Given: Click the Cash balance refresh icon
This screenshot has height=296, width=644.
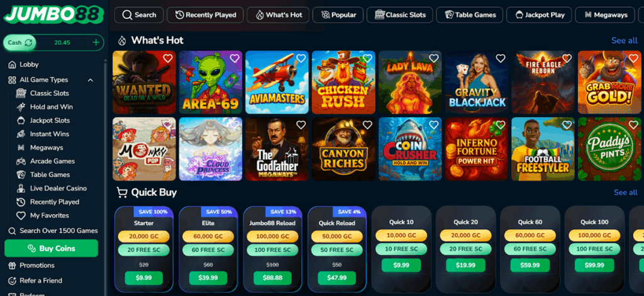Looking at the screenshot, I should 28,42.
